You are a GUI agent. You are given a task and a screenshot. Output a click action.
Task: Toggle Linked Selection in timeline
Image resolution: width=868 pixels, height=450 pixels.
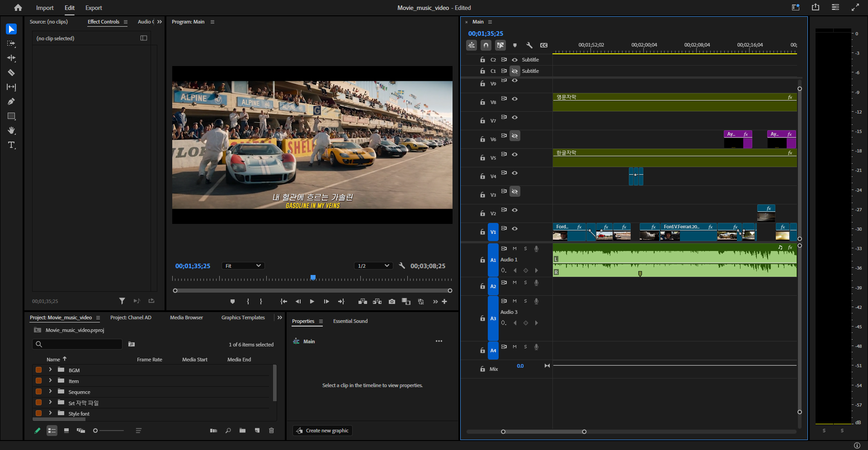click(500, 45)
